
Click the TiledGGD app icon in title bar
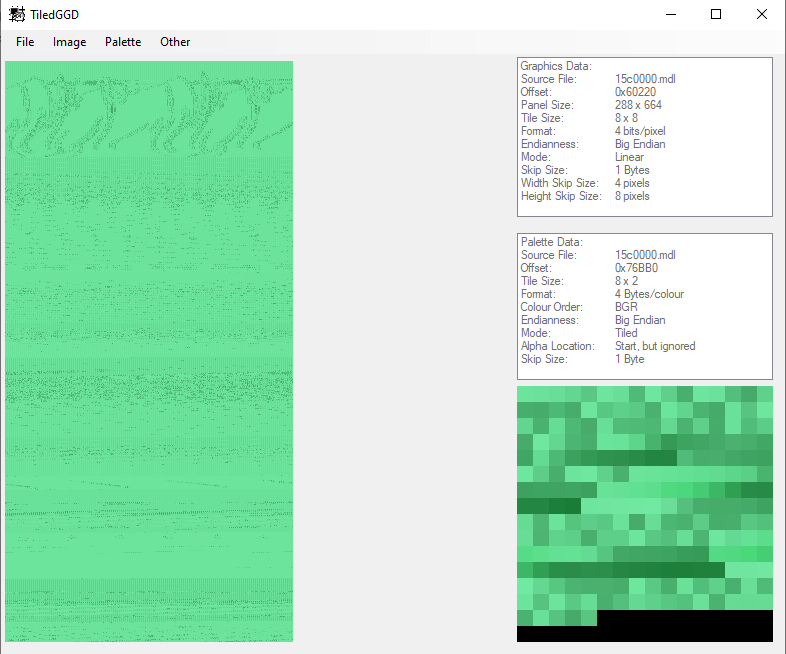tap(17, 15)
